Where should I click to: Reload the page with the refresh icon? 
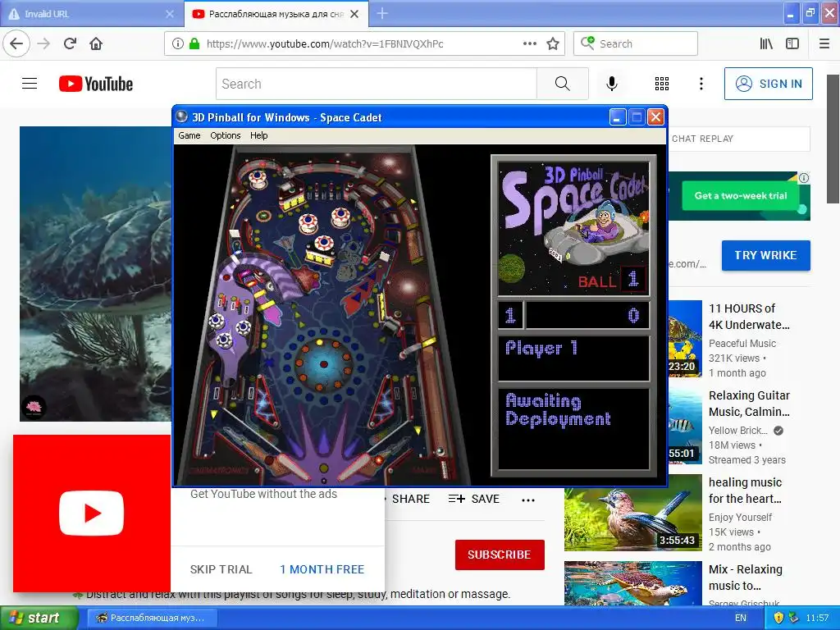[70, 43]
